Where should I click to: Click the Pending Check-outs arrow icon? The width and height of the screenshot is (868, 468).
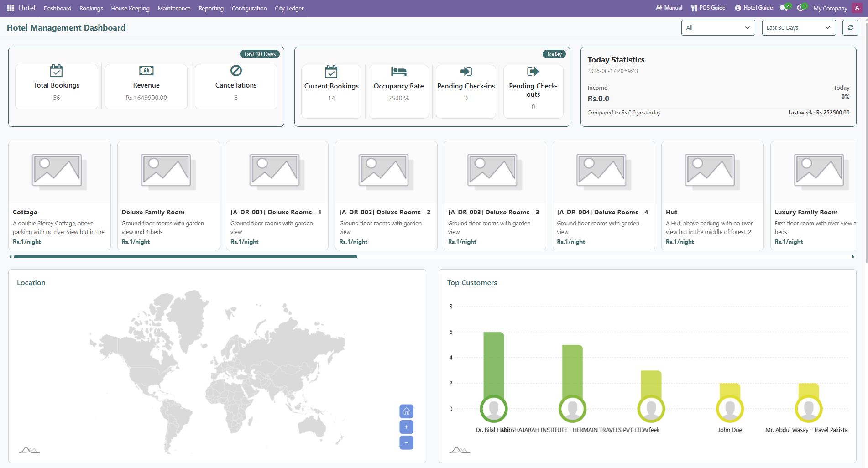click(533, 72)
